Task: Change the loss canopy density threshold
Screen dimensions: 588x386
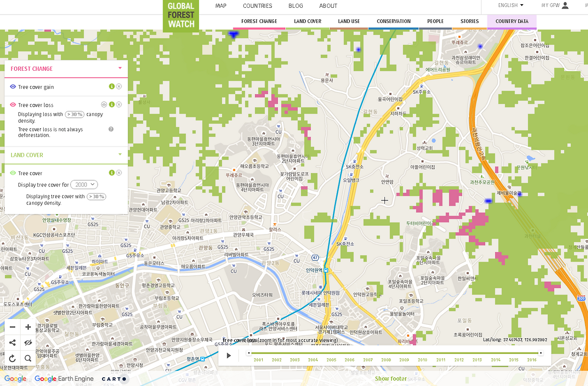Action: click(74, 114)
